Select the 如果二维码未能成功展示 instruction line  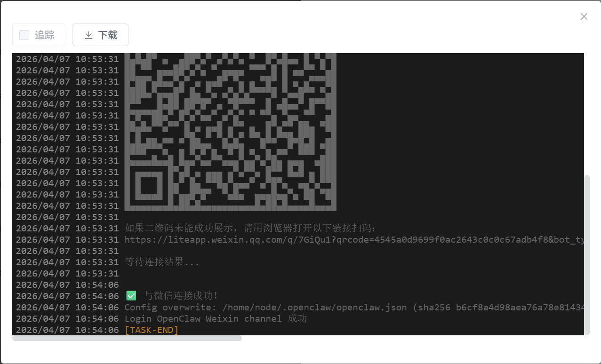[250, 229]
